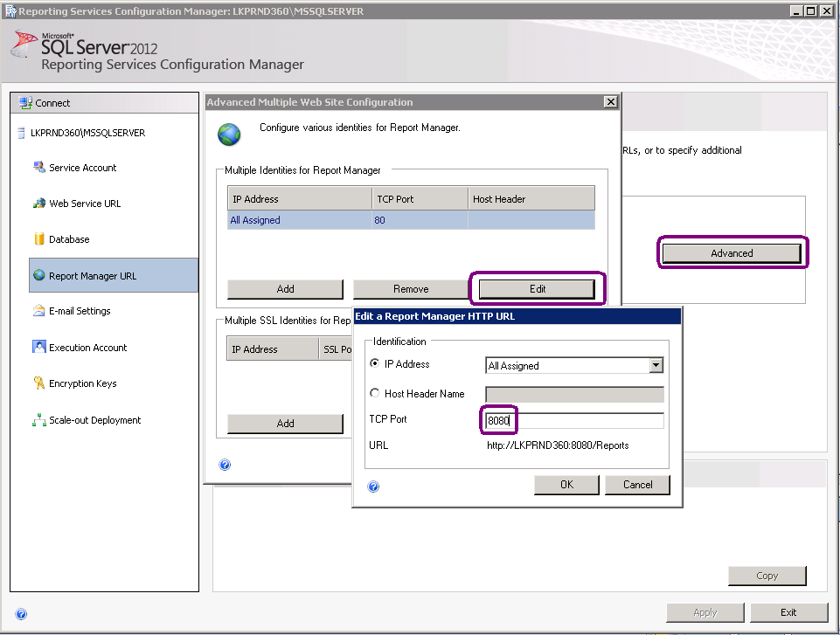Click the Host Header Name text field
Screen dimensions: 840x635
tap(574, 395)
